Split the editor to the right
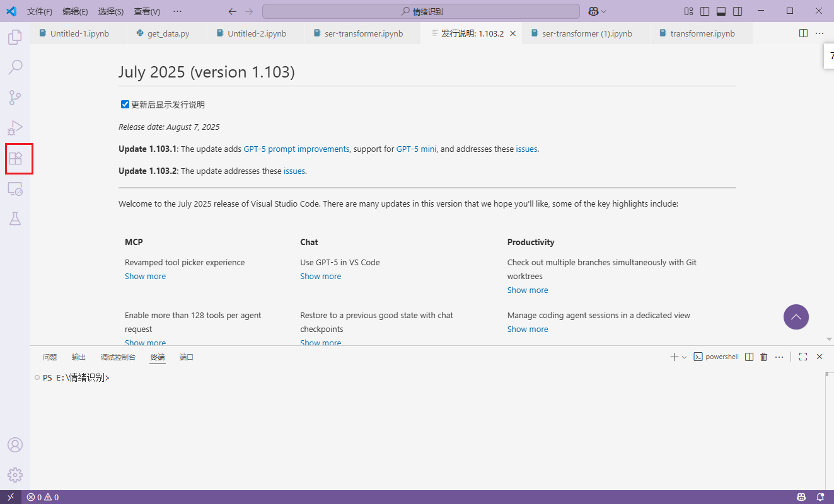The height and width of the screenshot is (504, 834). coord(803,33)
